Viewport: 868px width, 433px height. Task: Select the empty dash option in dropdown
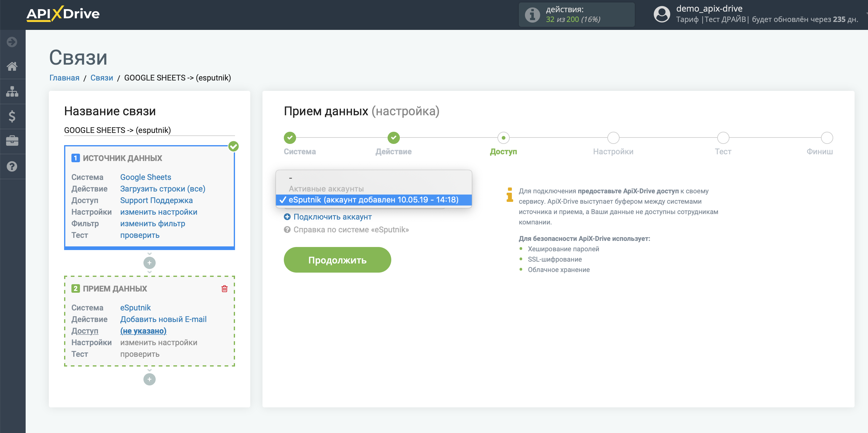pyautogui.click(x=374, y=177)
